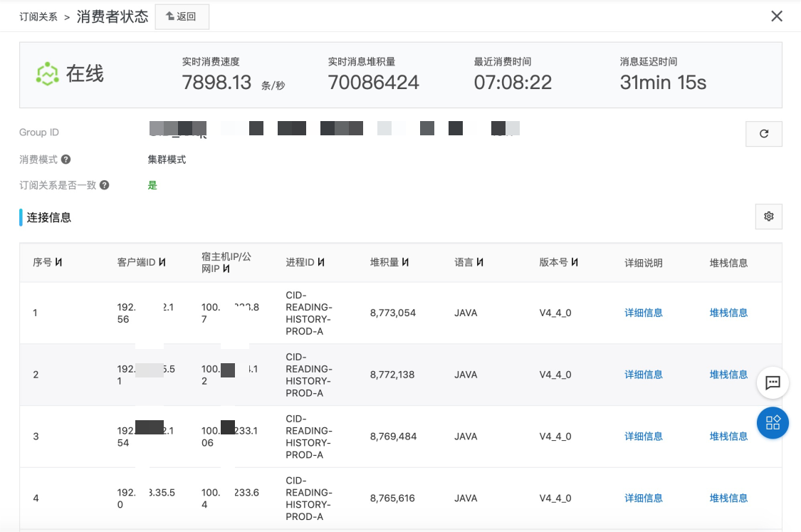Select the 31min 15s delay value
Screen dimensions: 801x532
[663, 83]
